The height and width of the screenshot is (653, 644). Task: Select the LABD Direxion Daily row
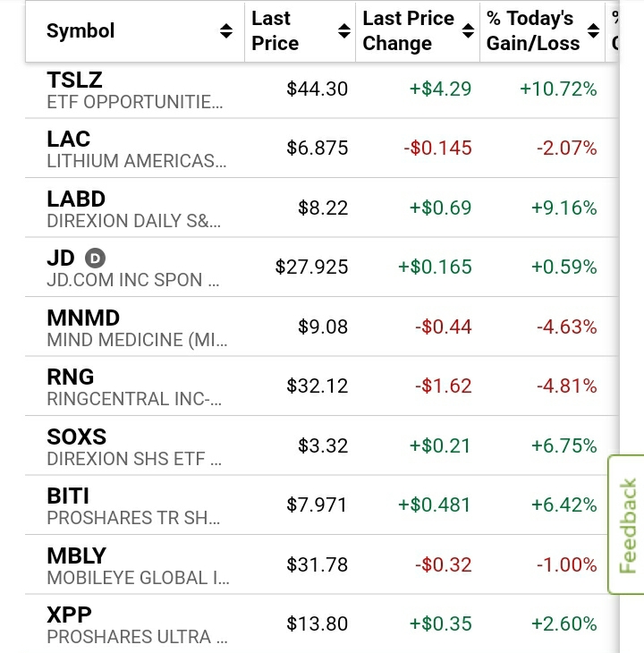point(76,199)
